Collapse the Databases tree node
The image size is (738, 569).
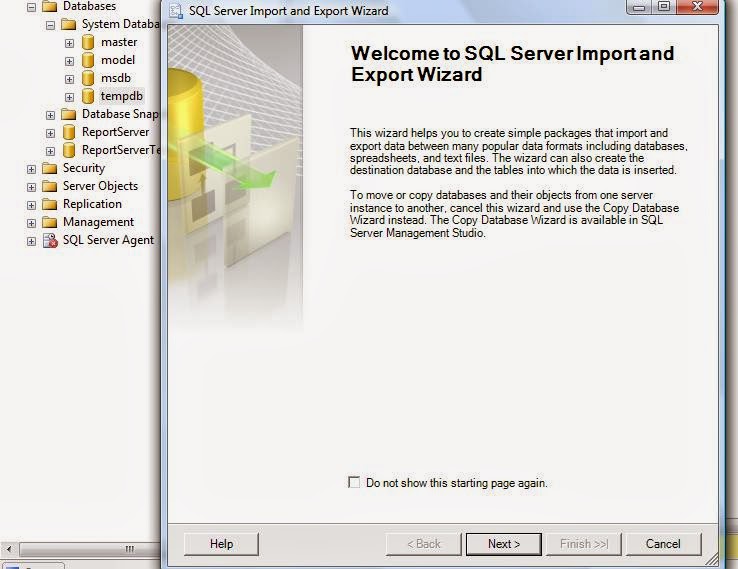pos(31,7)
